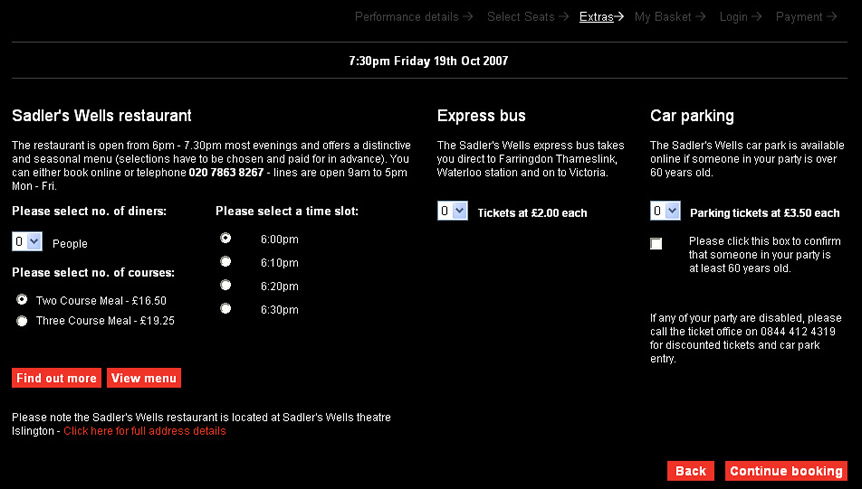The image size is (862, 489).
Task: Pick the 6:20pm time slot
Action: [225, 285]
